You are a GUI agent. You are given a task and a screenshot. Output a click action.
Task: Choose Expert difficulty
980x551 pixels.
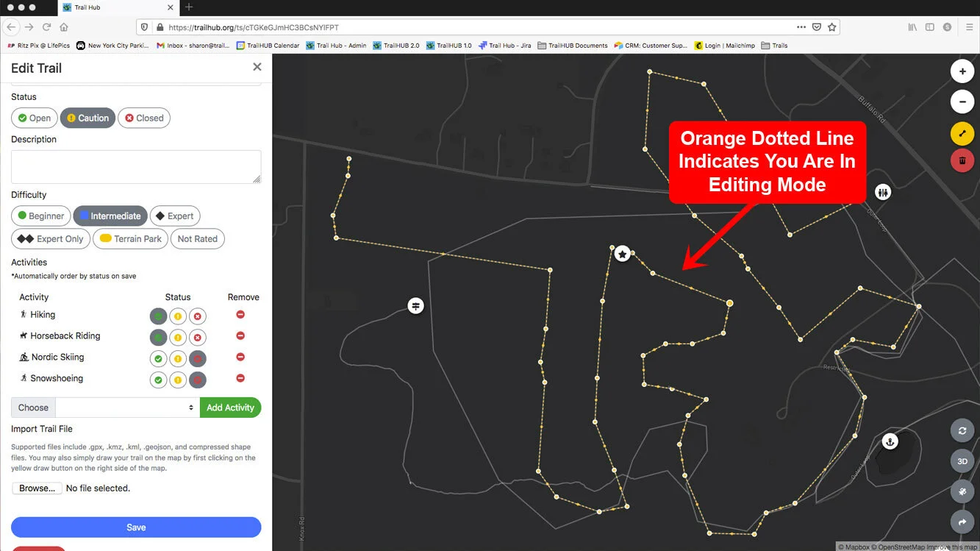[175, 216]
